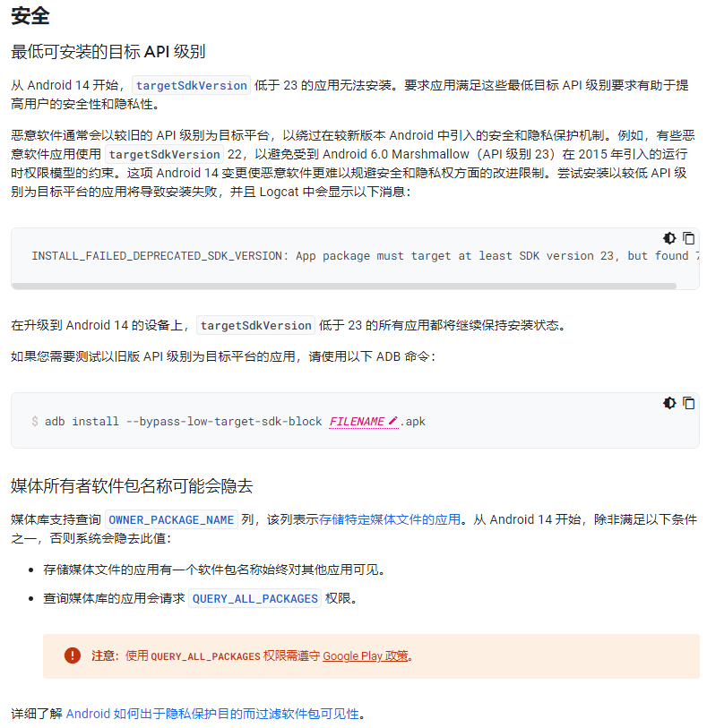The height and width of the screenshot is (728, 707).
Task: Click the code block horizontal scrollbar
Action: [344, 286]
